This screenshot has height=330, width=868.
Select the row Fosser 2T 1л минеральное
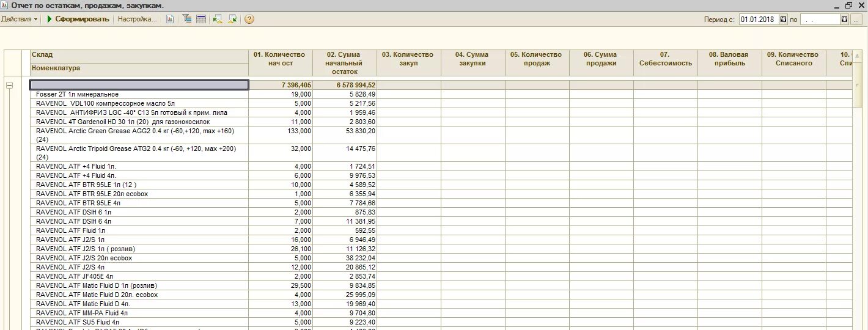coord(139,95)
